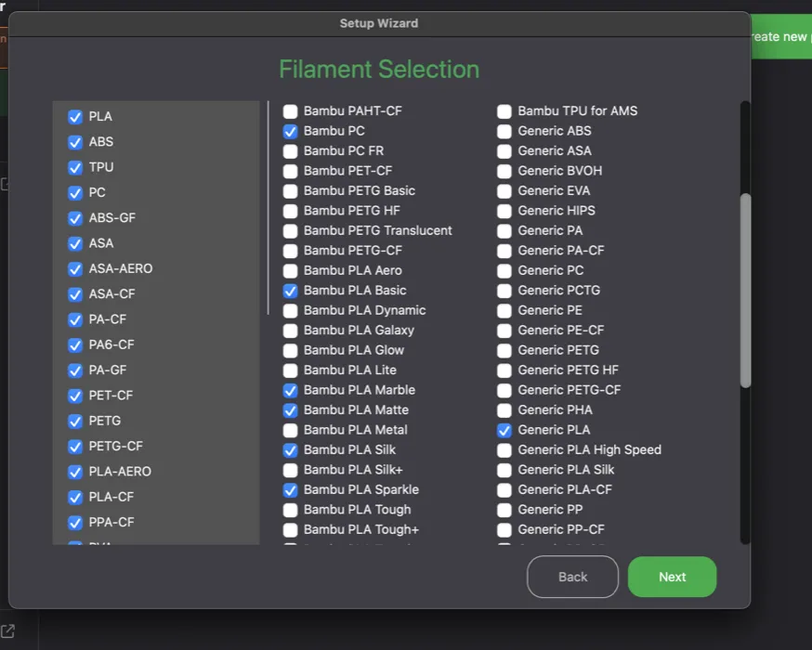This screenshot has width=812, height=650.
Task: Deselect Bambu PLA Marble
Action: [290, 390]
